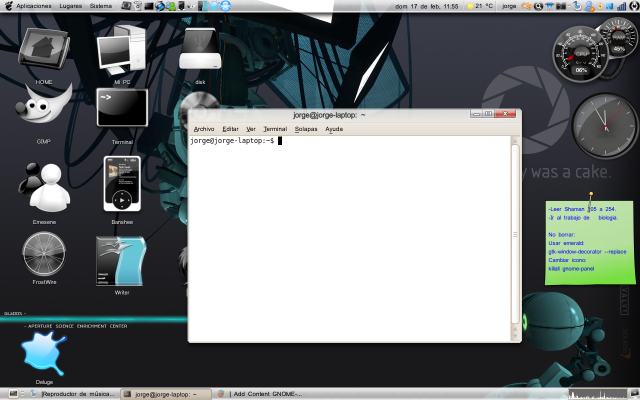Click the analog clock desktop widget

coord(605,126)
